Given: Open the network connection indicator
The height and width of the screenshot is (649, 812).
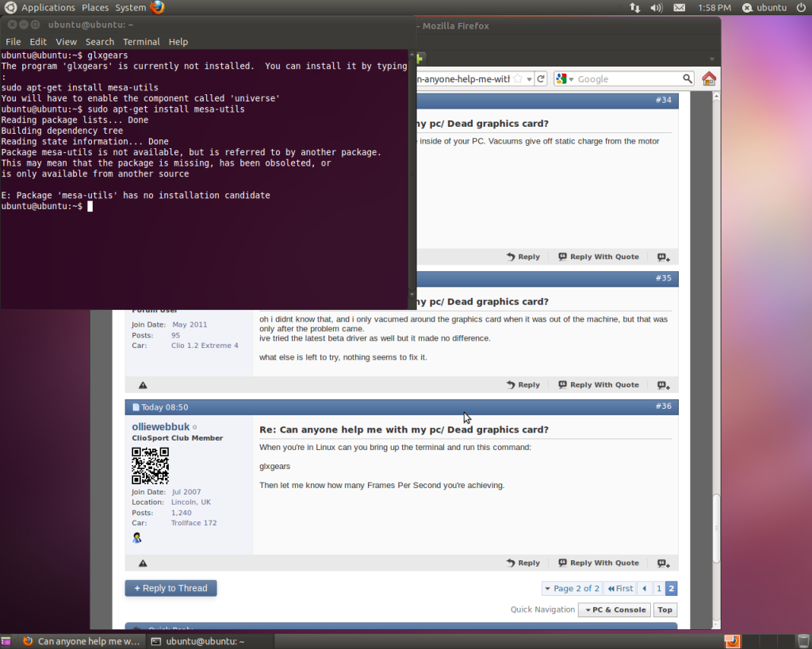Looking at the screenshot, I should [x=634, y=7].
